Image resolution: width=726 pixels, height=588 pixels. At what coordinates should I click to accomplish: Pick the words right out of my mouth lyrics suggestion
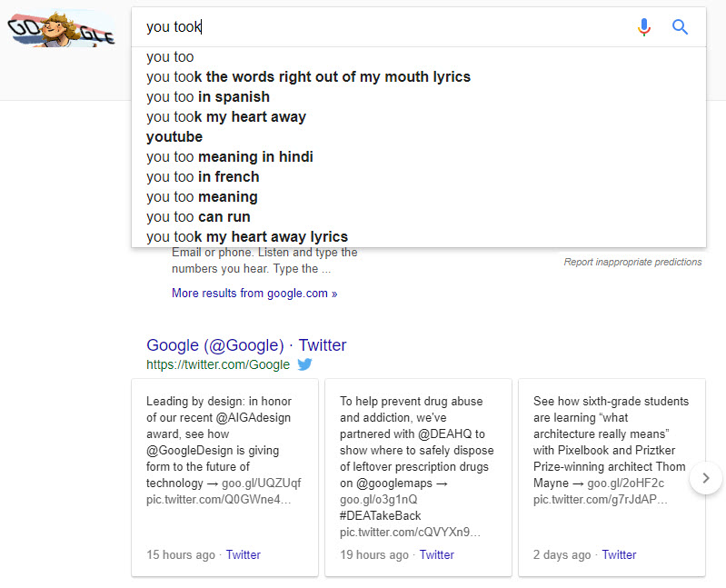[308, 77]
